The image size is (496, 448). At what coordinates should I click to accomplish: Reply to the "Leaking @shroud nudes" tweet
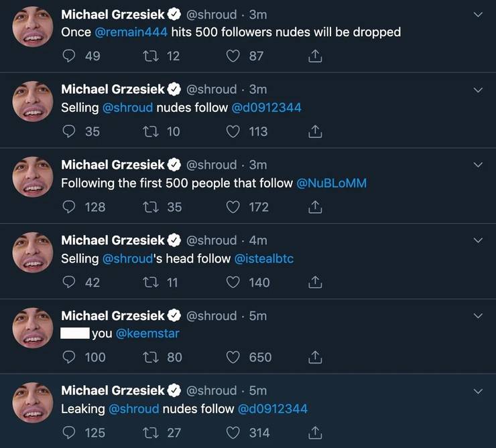70,433
